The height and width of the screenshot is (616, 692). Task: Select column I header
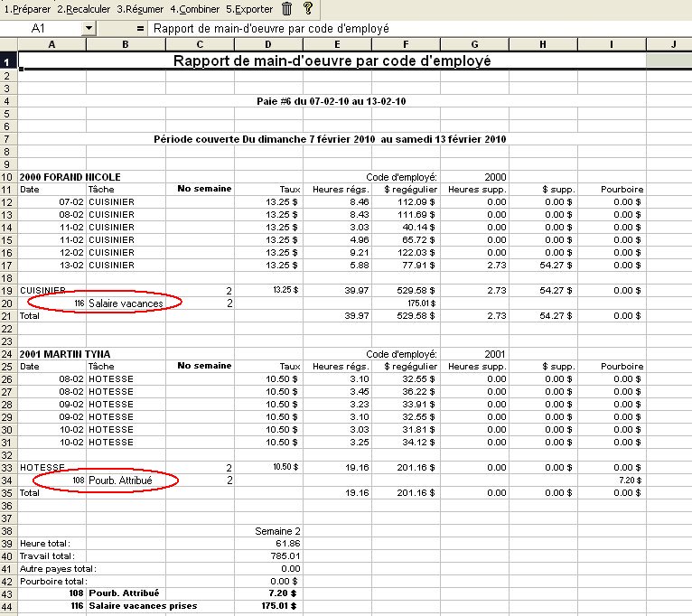coord(612,44)
